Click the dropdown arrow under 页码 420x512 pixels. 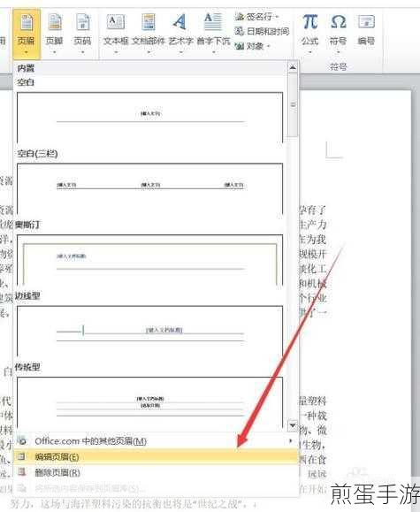point(82,52)
